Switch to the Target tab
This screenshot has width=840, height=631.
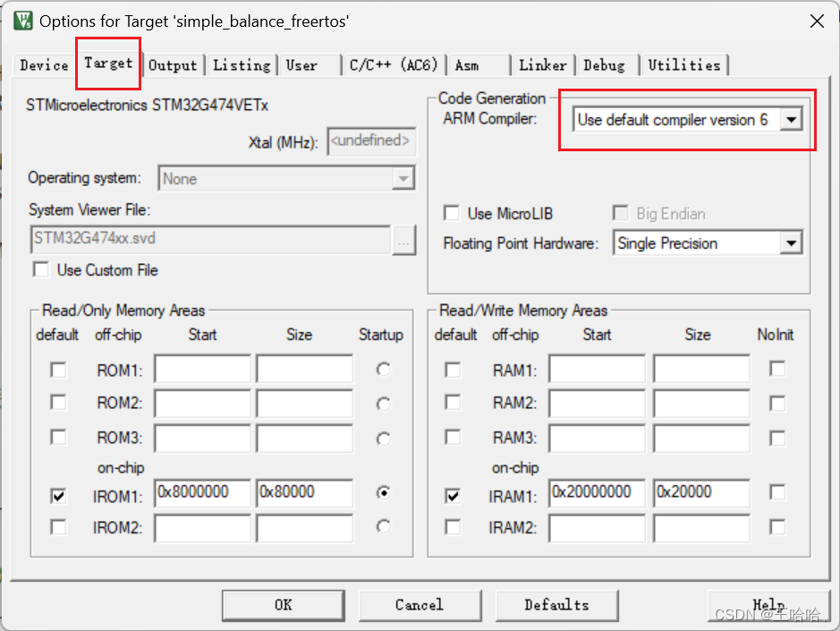(108, 64)
